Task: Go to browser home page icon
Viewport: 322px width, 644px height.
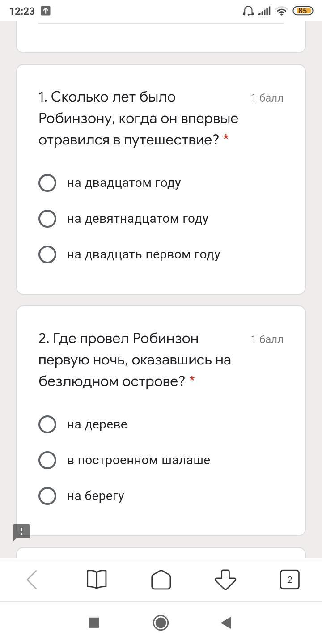Action: point(161,580)
